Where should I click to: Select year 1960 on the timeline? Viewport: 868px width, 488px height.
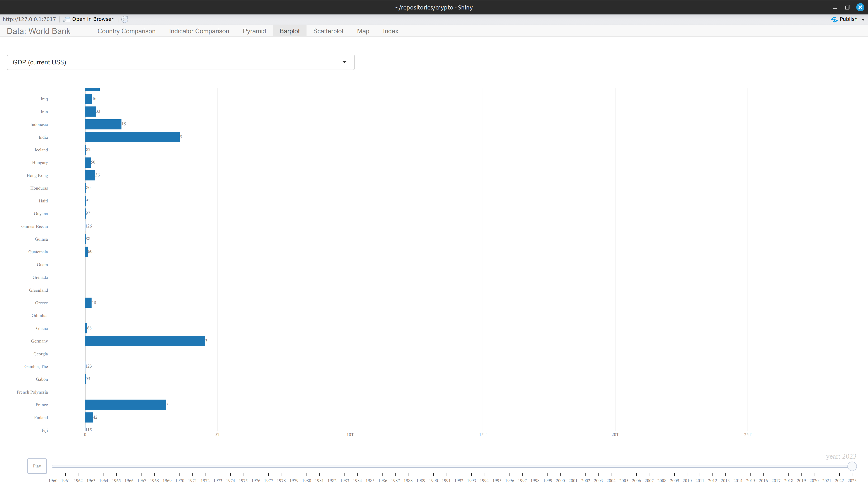[x=53, y=480]
